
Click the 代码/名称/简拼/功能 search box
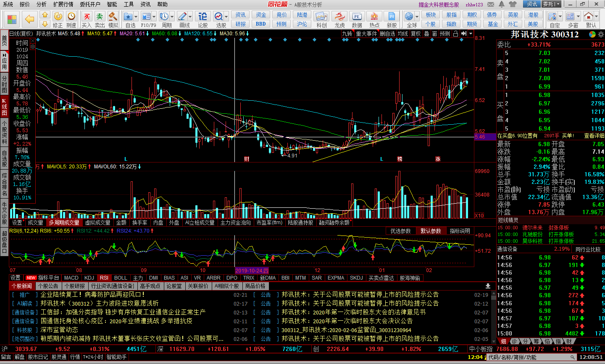531,357
